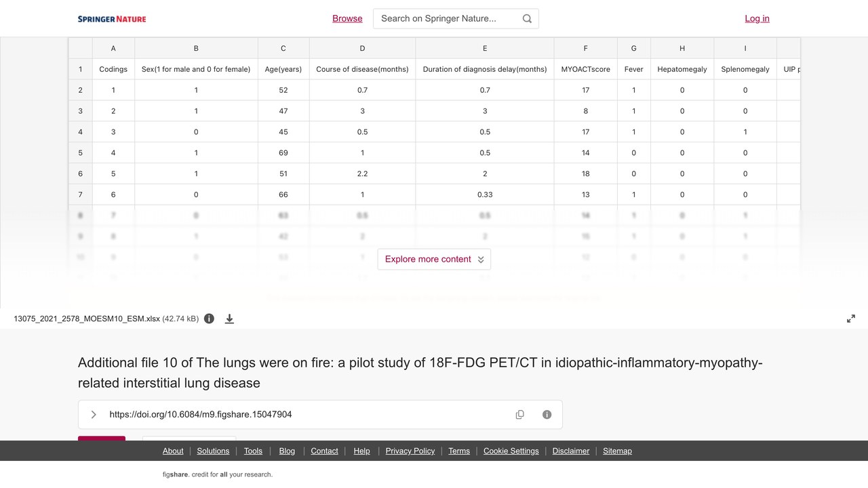
Task: Open the About footer link
Action: (173, 451)
